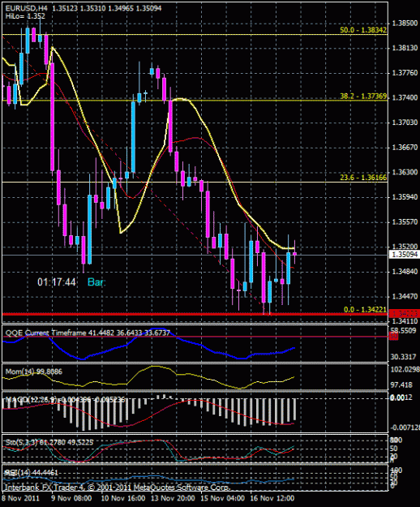Click the 1.34110 price axis value
Image resolution: width=420 pixels, height=507 pixels.
point(405,321)
